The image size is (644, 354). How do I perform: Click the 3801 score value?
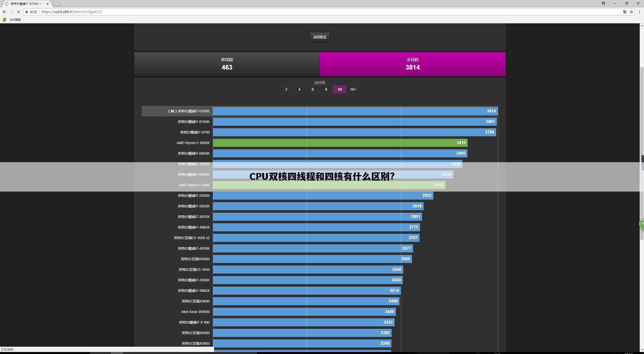[x=490, y=122]
